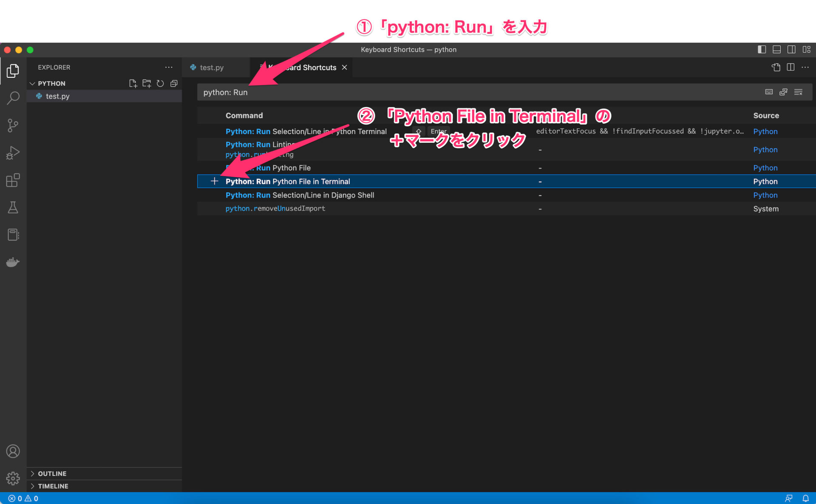Open the Search view in the activity bar

click(x=13, y=97)
